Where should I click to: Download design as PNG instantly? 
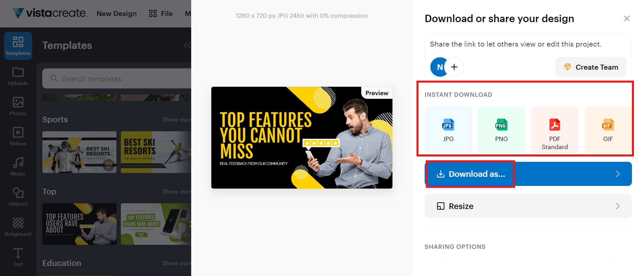click(501, 130)
